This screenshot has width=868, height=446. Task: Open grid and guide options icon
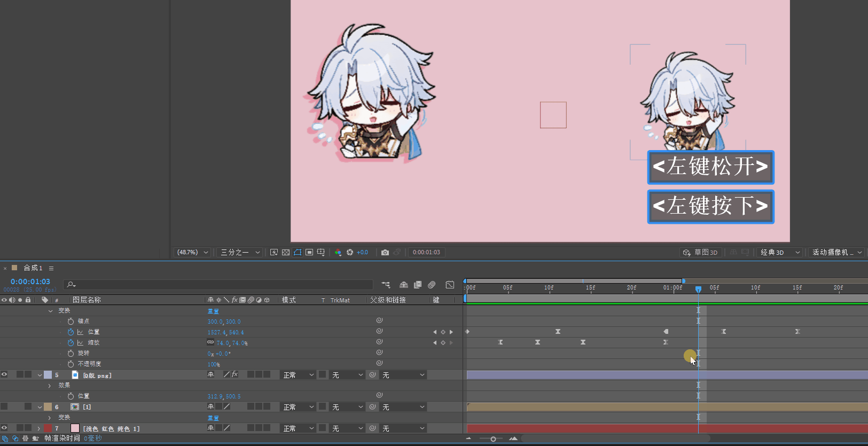point(321,252)
